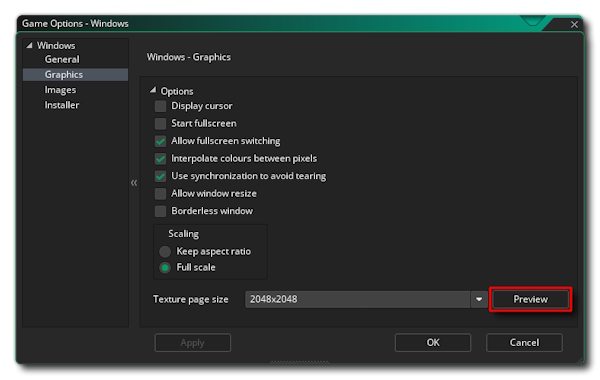This screenshot has width=600, height=380.
Task: Disable Allow fullscreen switching
Action: tap(160, 141)
